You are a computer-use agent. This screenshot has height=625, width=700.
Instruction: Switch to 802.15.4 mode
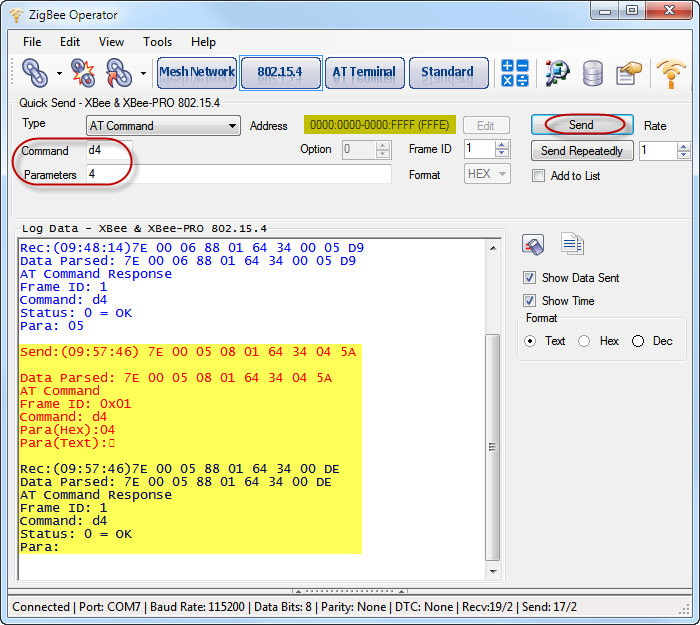tap(280, 73)
